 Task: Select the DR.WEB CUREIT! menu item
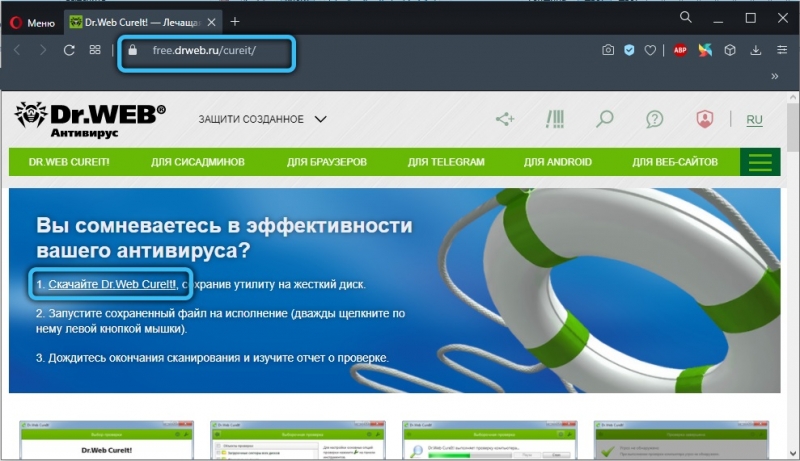tap(69, 162)
